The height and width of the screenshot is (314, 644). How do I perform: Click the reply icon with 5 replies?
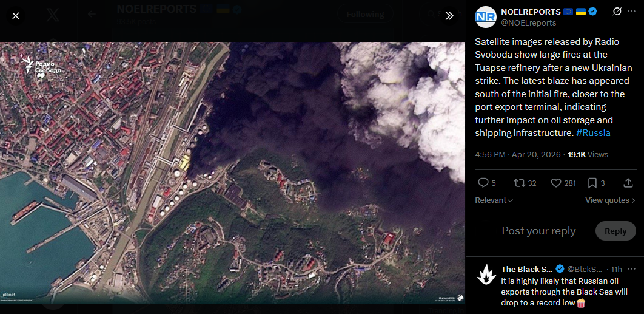pyautogui.click(x=488, y=183)
